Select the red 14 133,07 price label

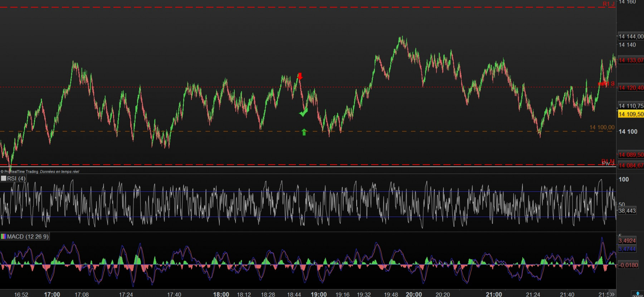click(631, 60)
